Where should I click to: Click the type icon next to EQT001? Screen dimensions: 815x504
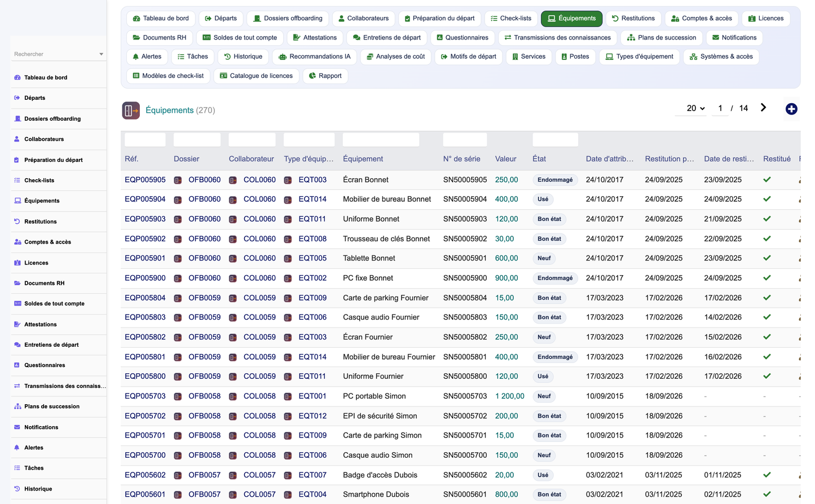[288, 397]
